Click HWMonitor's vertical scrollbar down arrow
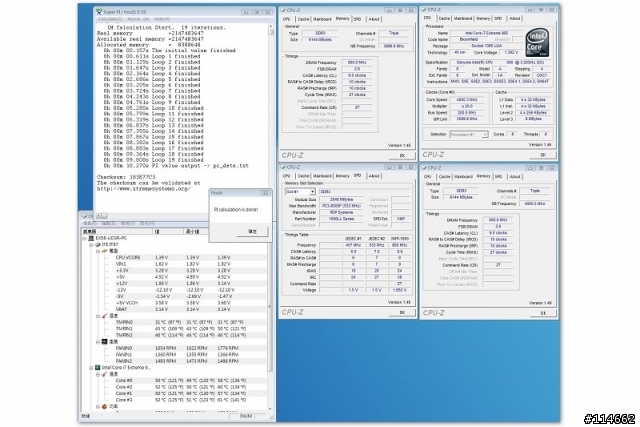The image size is (640, 427). [269, 408]
